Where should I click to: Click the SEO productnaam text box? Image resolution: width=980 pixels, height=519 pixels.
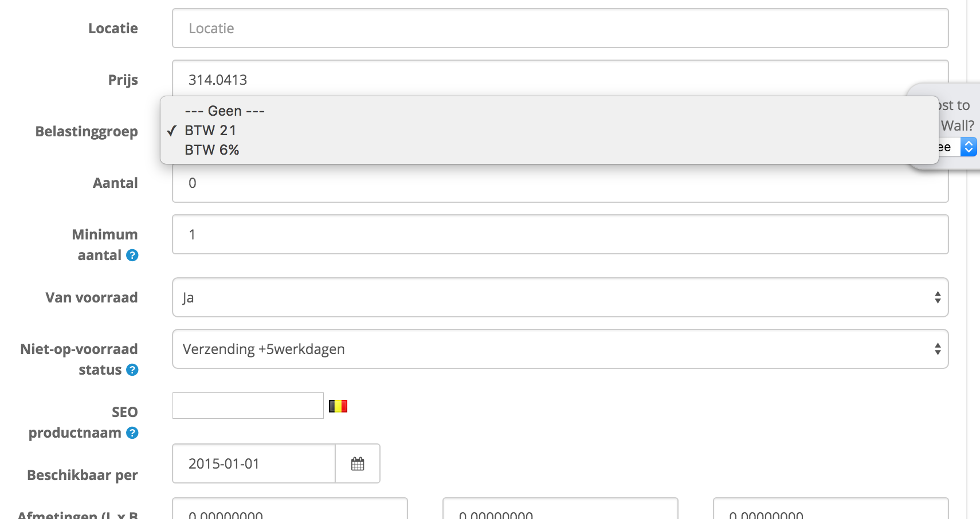(x=248, y=406)
